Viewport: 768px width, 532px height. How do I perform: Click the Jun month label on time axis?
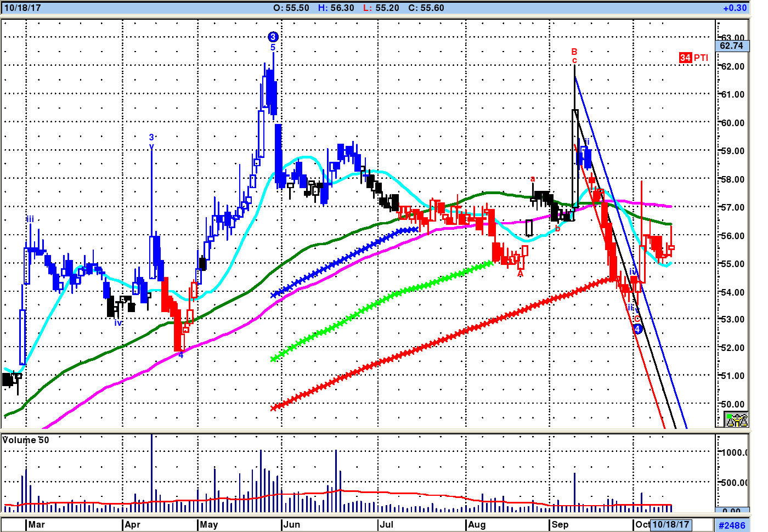[292, 524]
